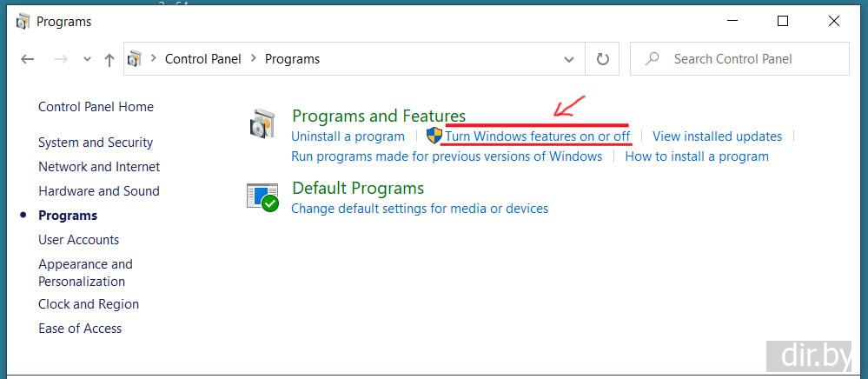Select Network and Internet in sidebar
This screenshot has height=379, width=868.
pos(99,167)
